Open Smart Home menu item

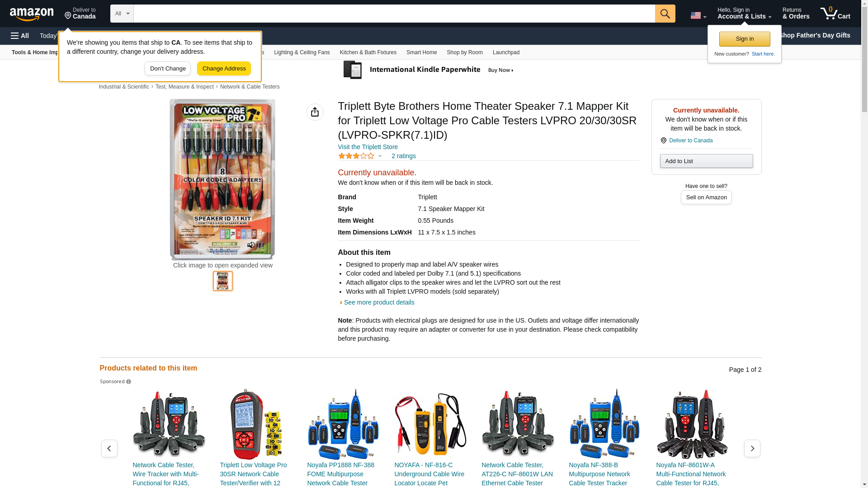(421, 52)
